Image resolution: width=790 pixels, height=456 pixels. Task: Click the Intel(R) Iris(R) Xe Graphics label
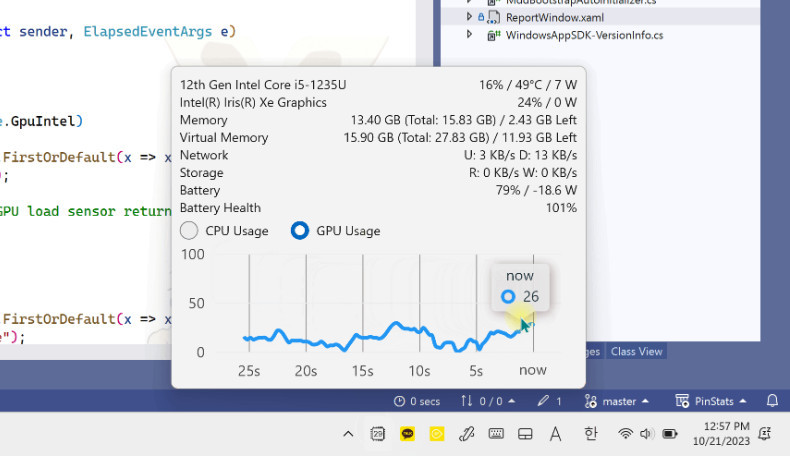pyautogui.click(x=253, y=102)
